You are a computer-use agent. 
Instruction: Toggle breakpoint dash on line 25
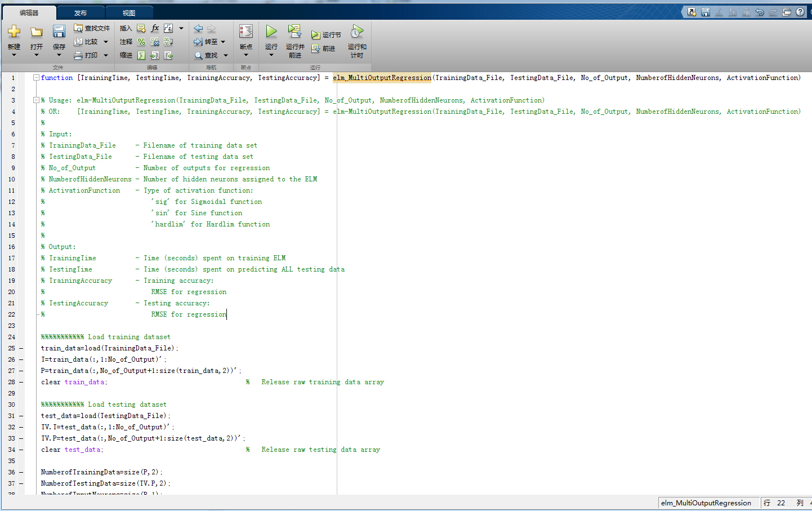pos(21,348)
